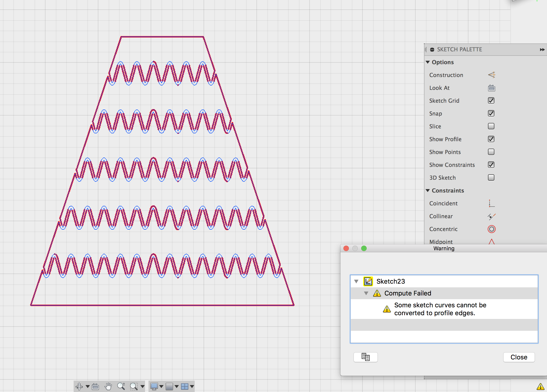The height and width of the screenshot is (392, 547).
Task: Collapse the Compute Failed tree item
Action: click(366, 293)
